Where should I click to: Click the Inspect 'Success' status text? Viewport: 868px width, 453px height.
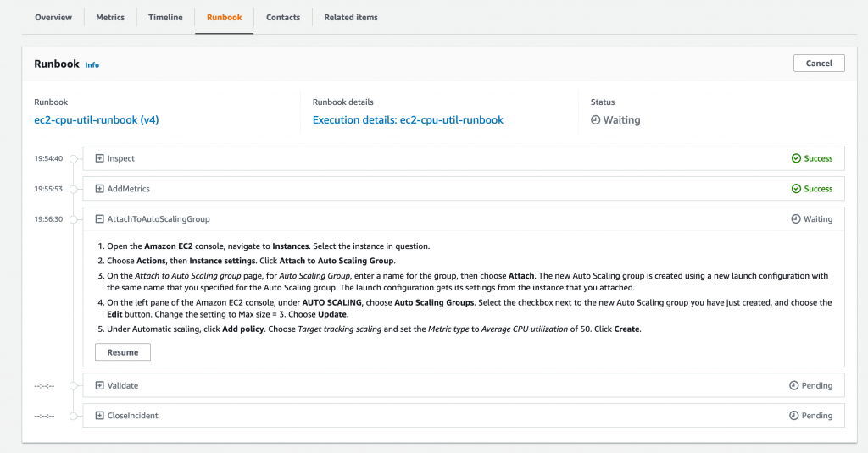tap(818, 158)
